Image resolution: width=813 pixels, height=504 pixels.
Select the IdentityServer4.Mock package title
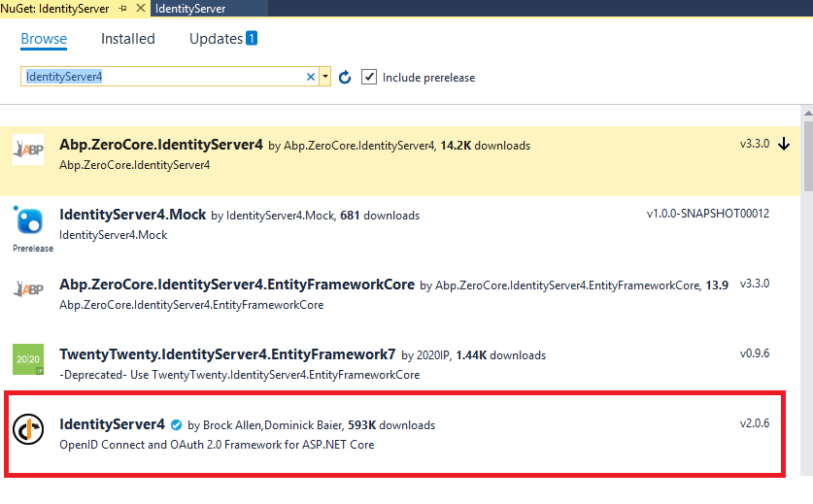click(x=133, y=215)
